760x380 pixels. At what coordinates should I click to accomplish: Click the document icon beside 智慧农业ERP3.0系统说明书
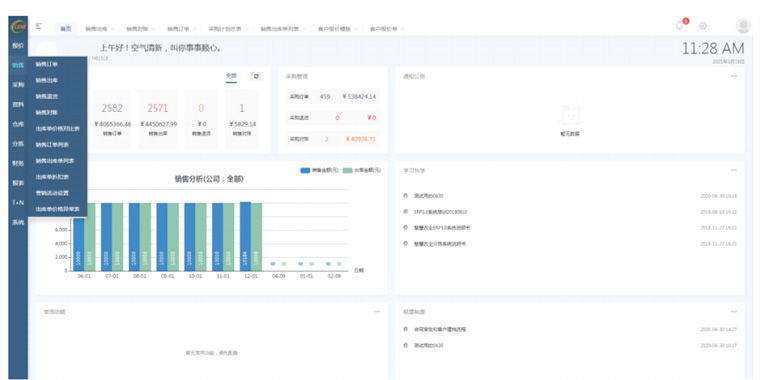[x=406, y=227]
